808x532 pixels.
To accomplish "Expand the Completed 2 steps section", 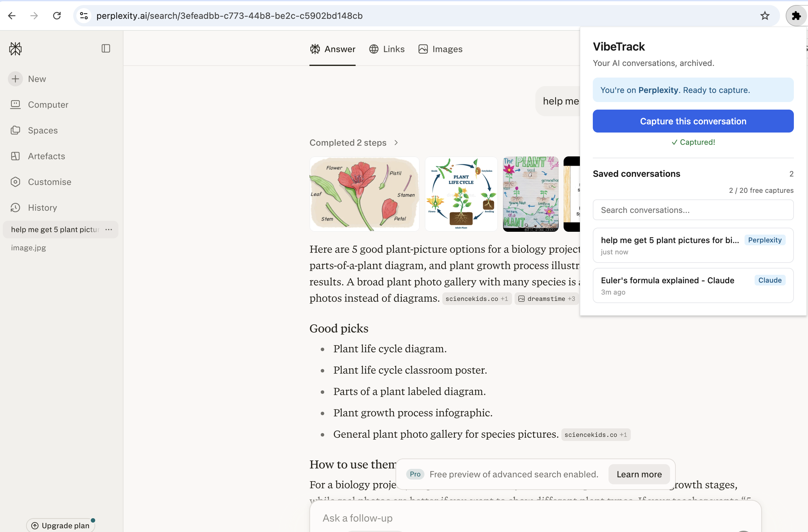I will [x=354, y=143].
